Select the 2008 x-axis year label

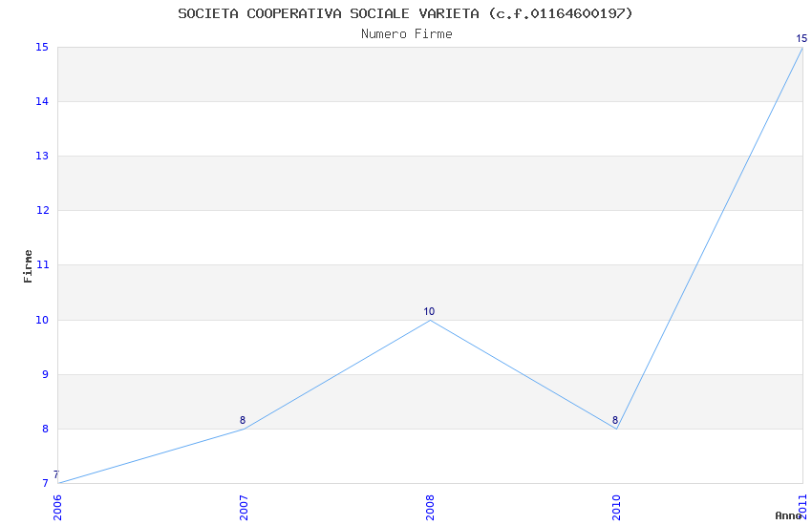430,507
